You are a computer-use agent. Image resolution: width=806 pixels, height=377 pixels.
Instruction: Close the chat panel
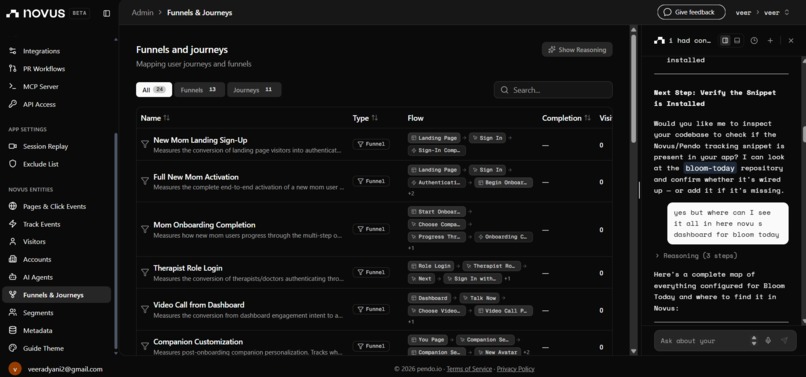tap(791, 41)
